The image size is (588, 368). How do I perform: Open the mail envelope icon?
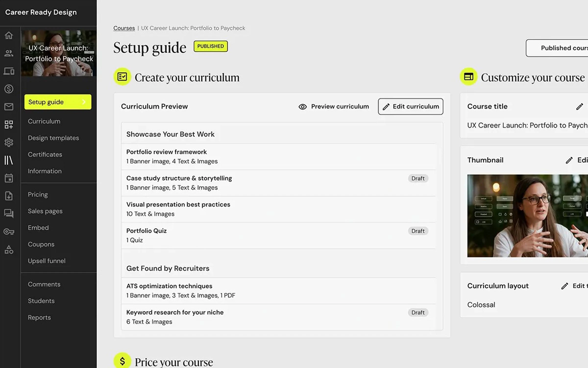tap(9, 107)
